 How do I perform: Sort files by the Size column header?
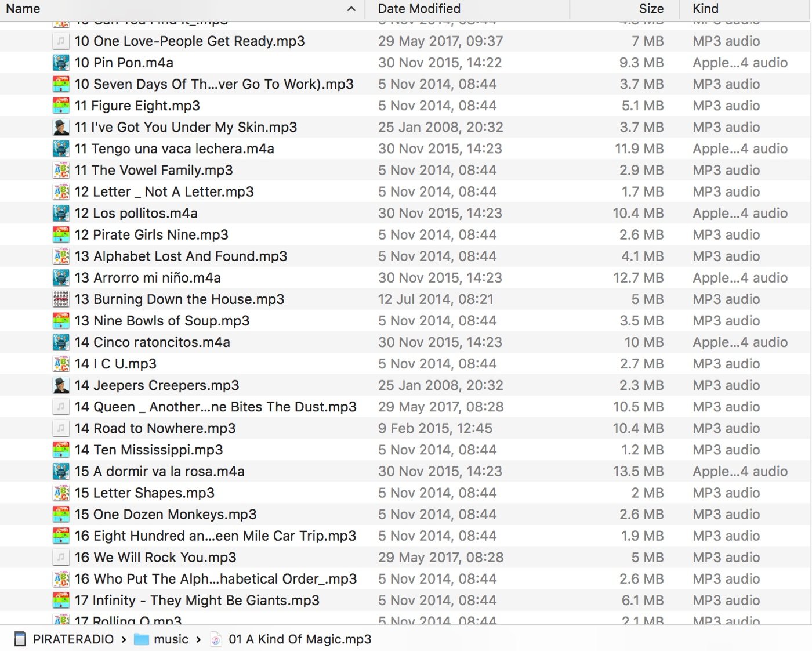[651, 9]
